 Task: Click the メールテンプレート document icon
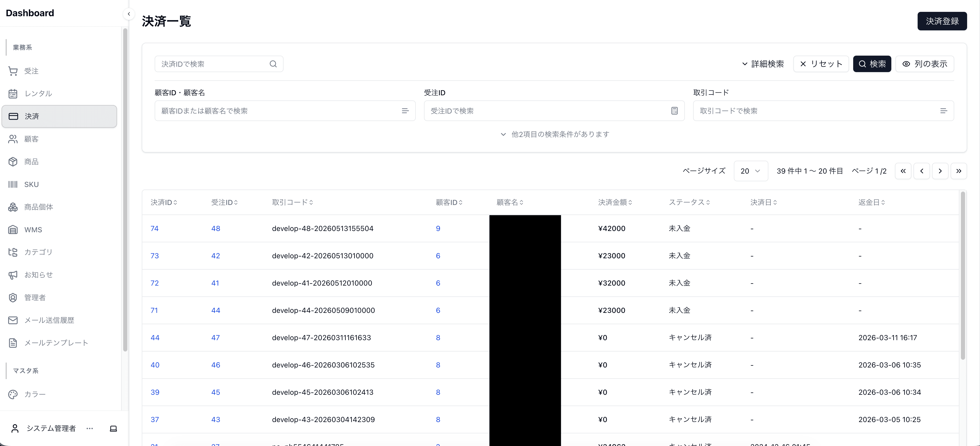13,343
